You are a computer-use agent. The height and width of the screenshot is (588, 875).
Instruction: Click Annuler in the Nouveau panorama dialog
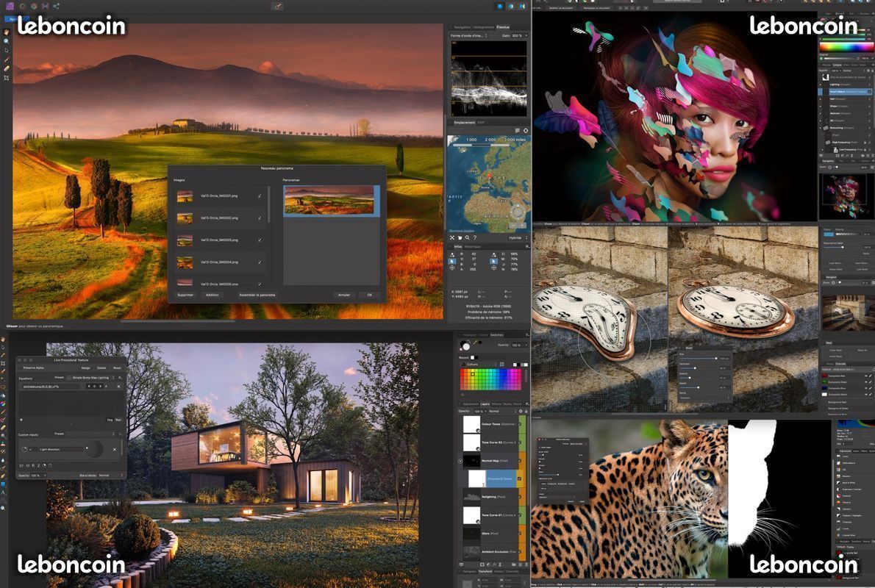click(x=344, y=295)
